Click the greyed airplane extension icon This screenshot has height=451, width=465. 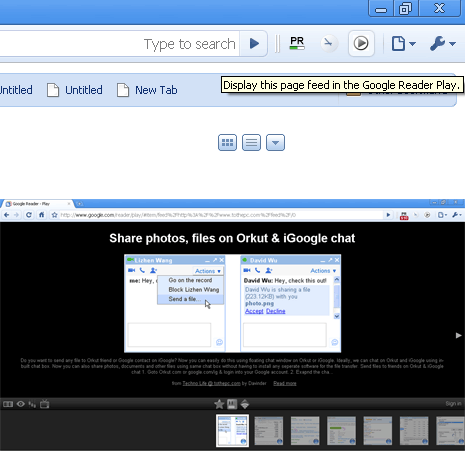pos(329,43)
